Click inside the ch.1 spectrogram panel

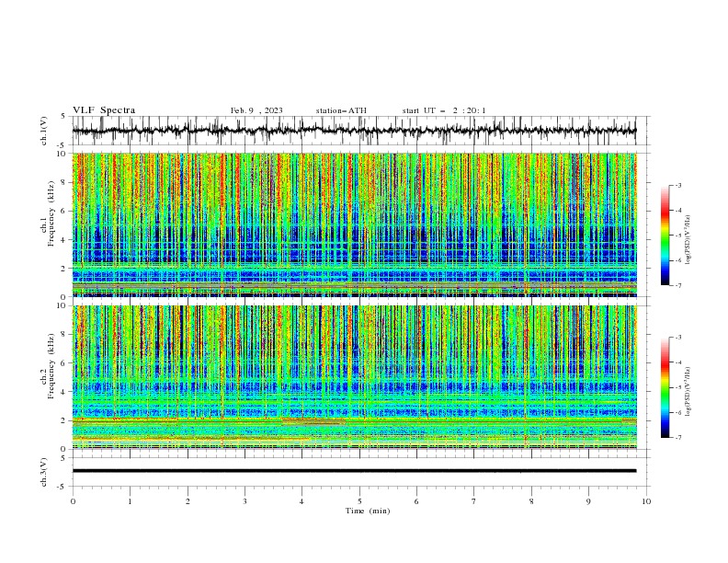(x=354, y=224)
